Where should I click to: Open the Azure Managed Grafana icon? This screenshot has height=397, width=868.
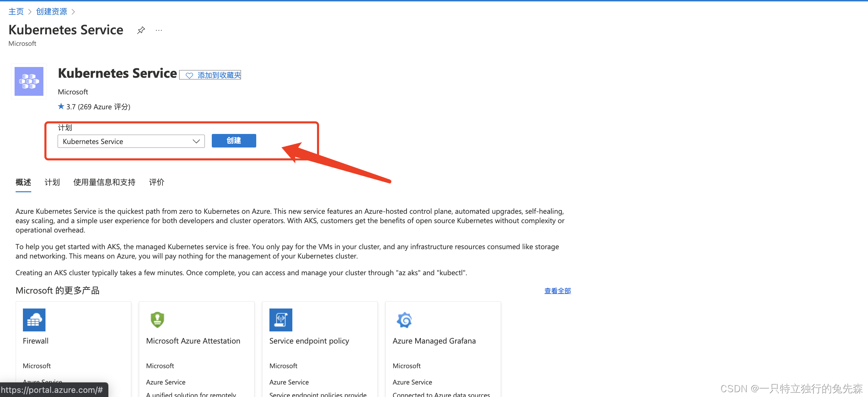tap(404, 320)
